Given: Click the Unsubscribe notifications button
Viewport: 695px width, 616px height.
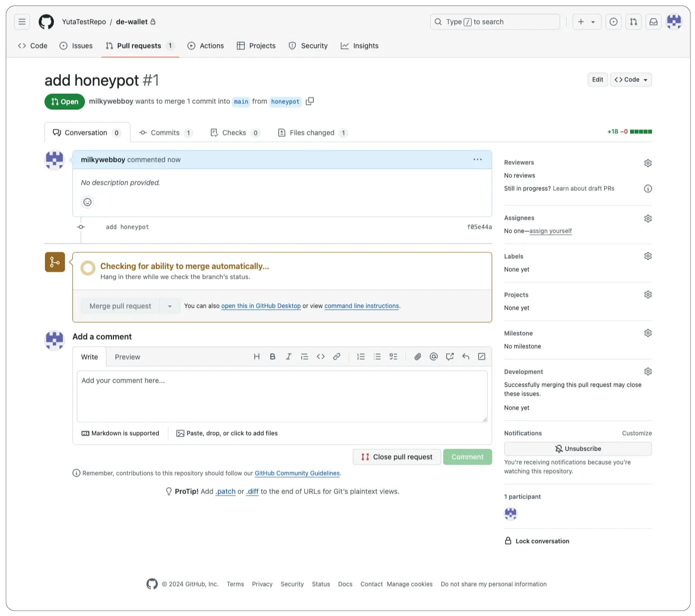Looking at the screenshot, I should point(578,449).
